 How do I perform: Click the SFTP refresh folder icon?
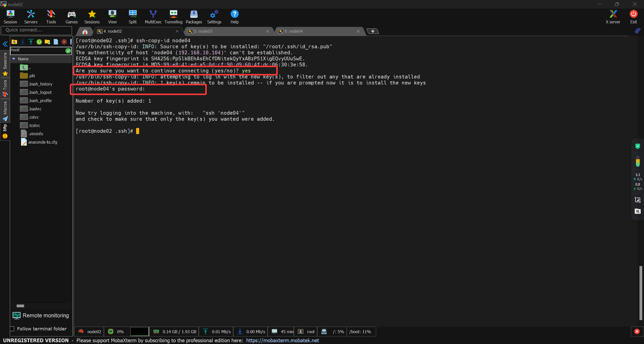[x=39, y=42]
